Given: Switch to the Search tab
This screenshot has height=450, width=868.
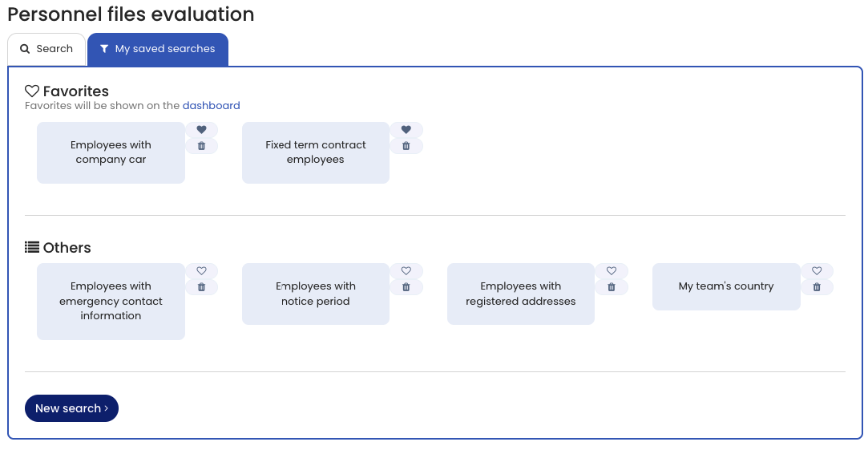Looking at the screenshot, I should click(x=46, y=49).
